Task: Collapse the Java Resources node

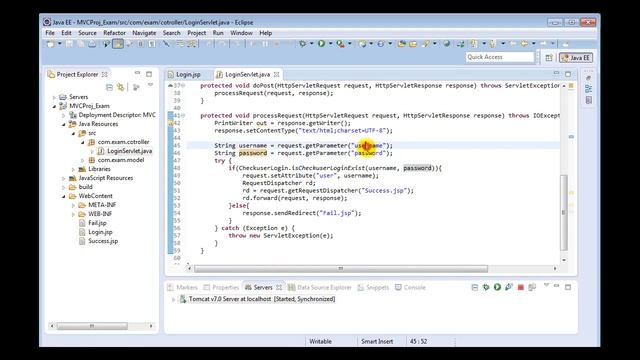Action: pyautogui.click(x=64, y=124)
